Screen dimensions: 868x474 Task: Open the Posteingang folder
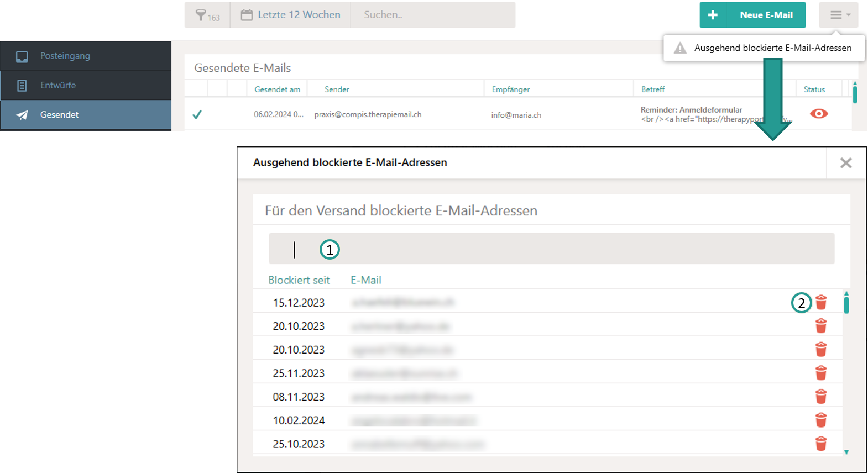(x=86, y=56)
